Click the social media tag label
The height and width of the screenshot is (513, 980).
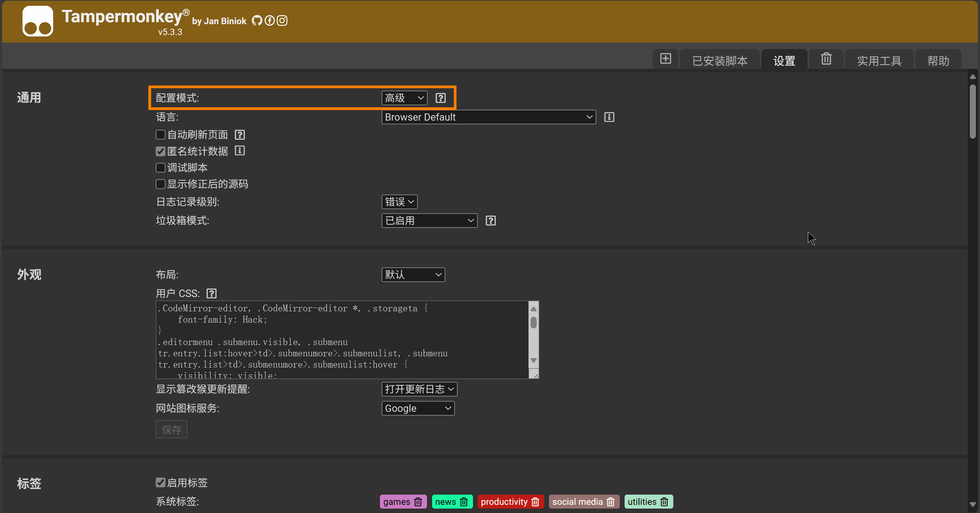pyautogui.click(x=578, y=502)
